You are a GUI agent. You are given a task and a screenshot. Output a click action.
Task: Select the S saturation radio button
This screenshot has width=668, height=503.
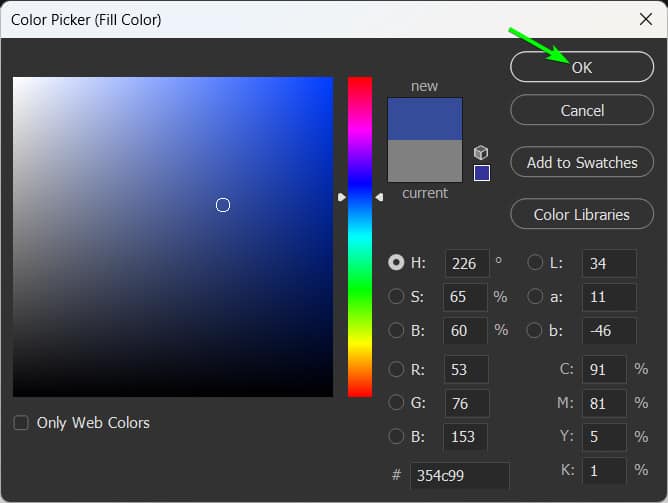coord(396,296)
